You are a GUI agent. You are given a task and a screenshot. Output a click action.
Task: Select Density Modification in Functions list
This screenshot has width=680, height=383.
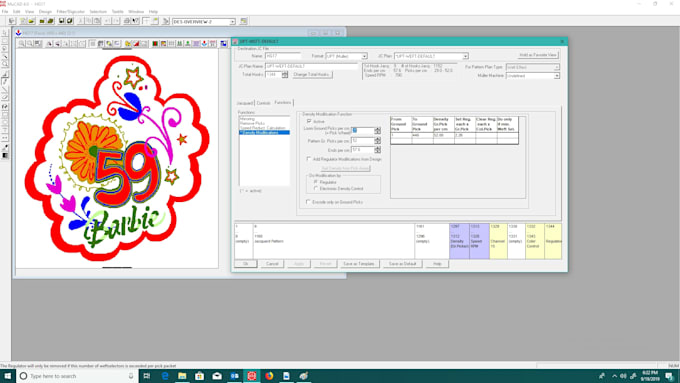pos(264,132)
